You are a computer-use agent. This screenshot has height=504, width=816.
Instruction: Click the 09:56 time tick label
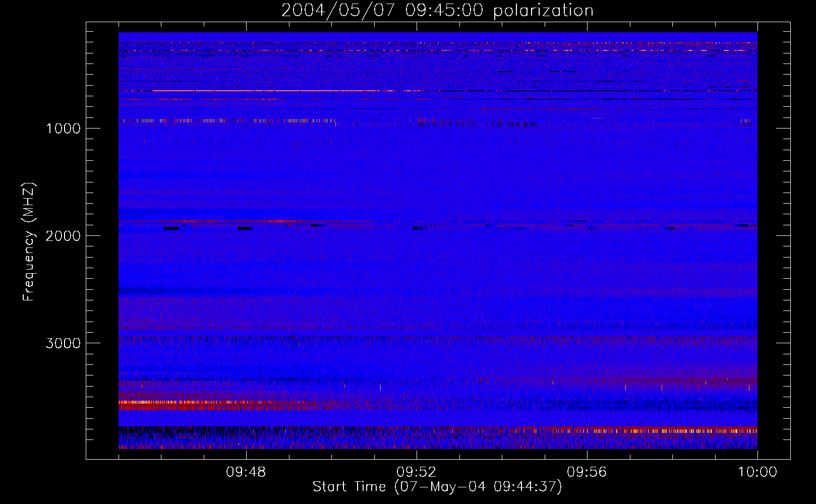pos(587,472)
